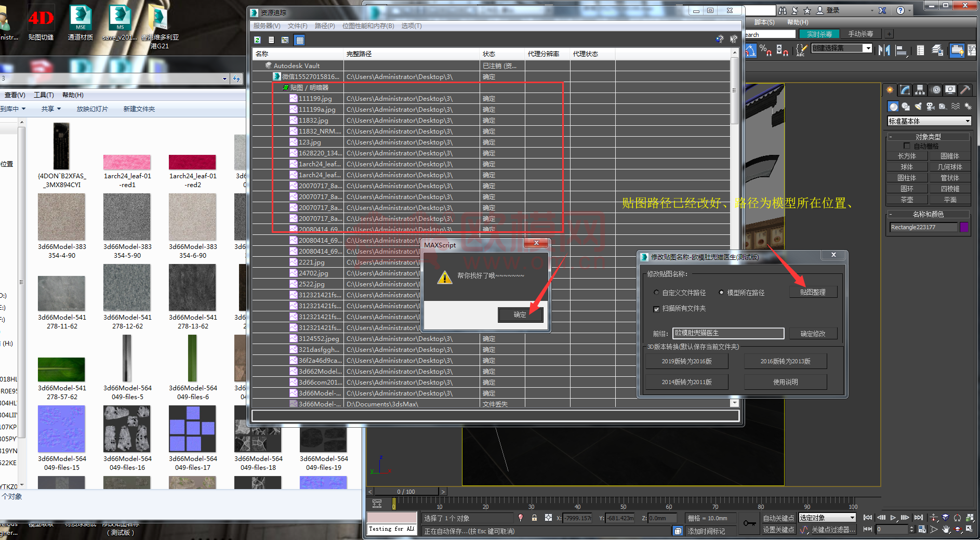The height and width of the screenshot is (540, 980).
Task: Open the Modify panel tab icon
Action: pos(905,90)
